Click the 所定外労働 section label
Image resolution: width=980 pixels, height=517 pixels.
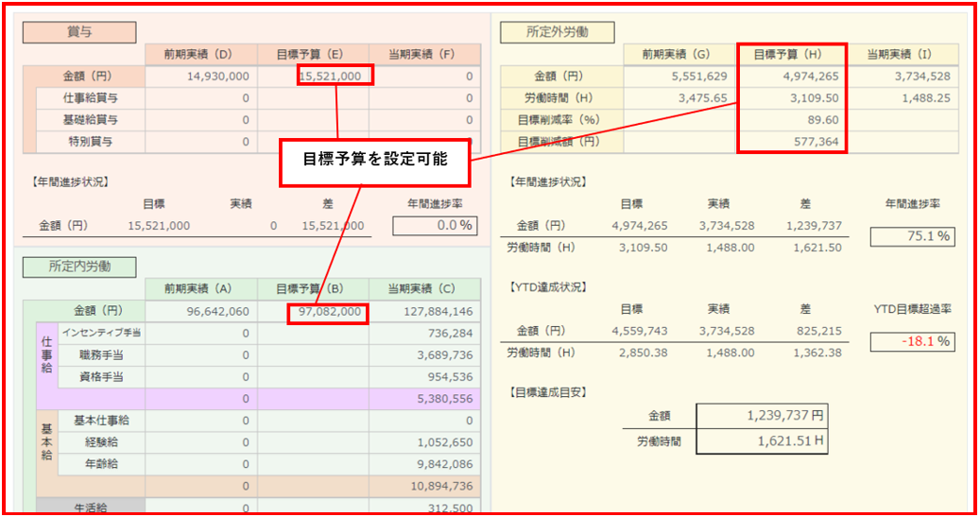(557, 32)
